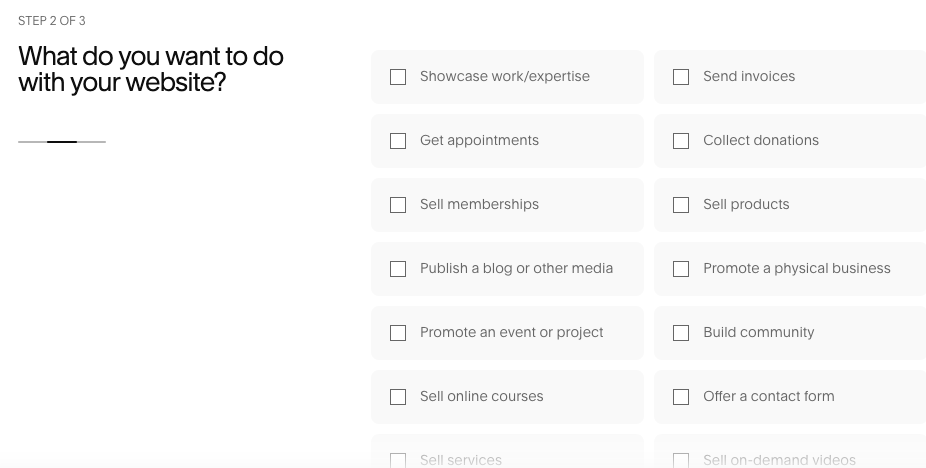Check the Sell services checkbox
926x468 pixels.
[x=398, y=460]
